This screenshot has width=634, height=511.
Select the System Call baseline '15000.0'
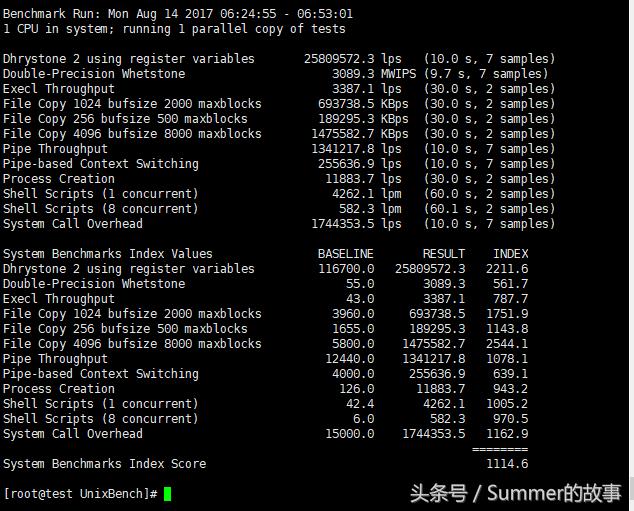tap(350, 433)
